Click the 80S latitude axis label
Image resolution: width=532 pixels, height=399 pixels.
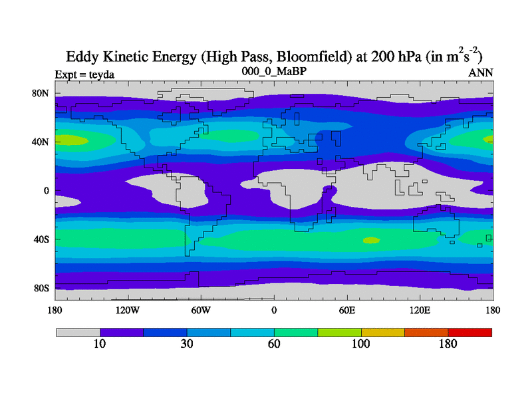point(41,288)
